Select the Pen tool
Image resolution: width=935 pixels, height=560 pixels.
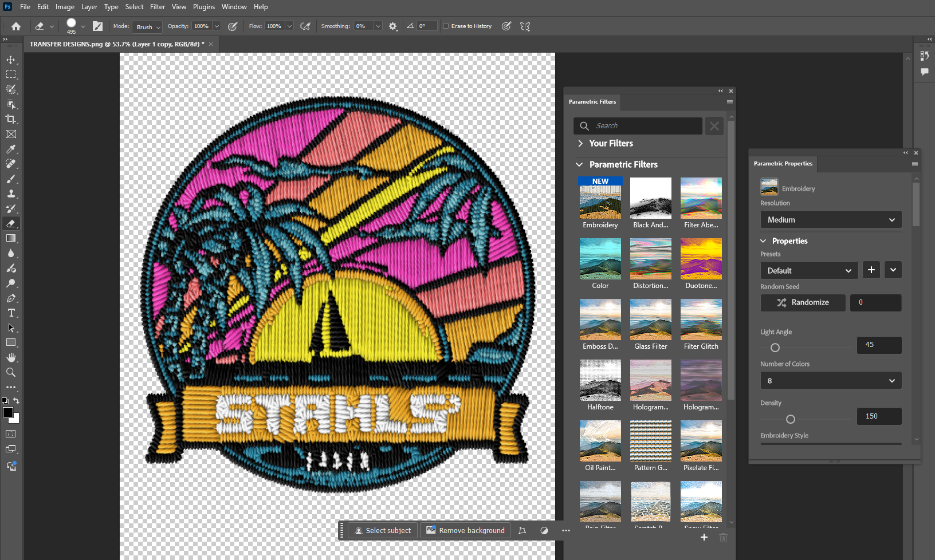[x=11, y=298]
